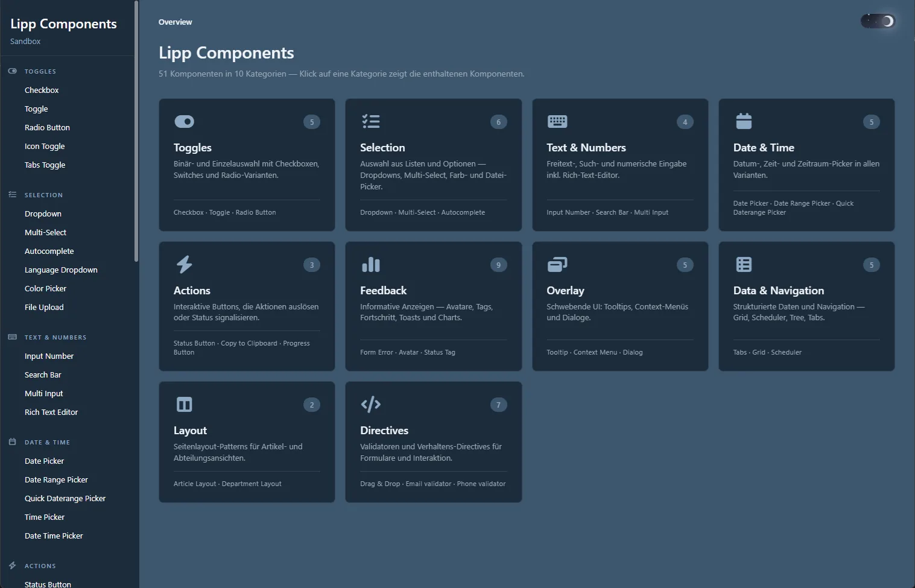Open Date Picker in the sidebar
Screen dimensions: 915x588
44,461
